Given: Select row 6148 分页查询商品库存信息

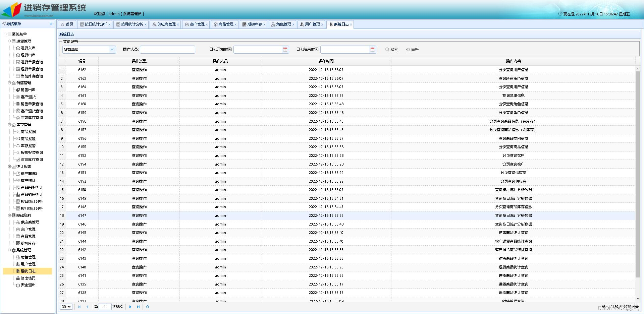Looking at the screenshot, I should [347, 207].
